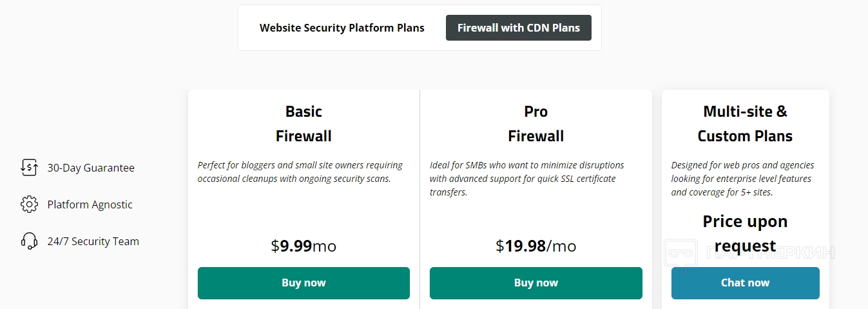
Task: Click the $9.99mo price text
Action: coord(304,246)
